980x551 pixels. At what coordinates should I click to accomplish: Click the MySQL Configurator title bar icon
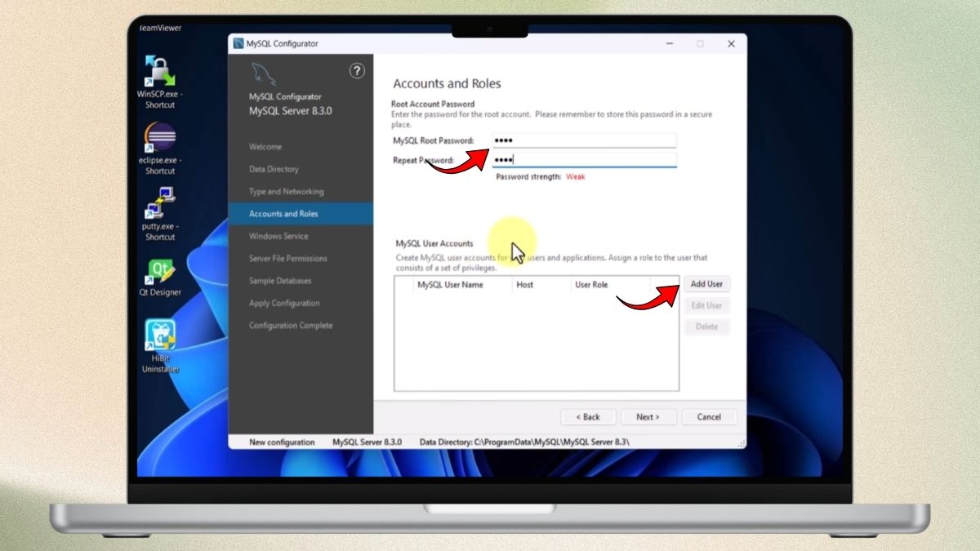pyautogui.click(x=238, y=44)
